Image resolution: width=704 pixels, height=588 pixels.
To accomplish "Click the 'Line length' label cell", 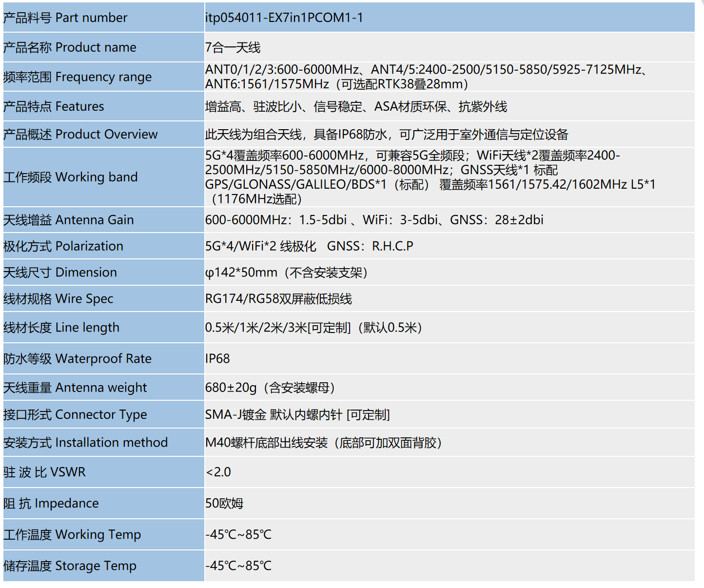I will tap(61, 328).
